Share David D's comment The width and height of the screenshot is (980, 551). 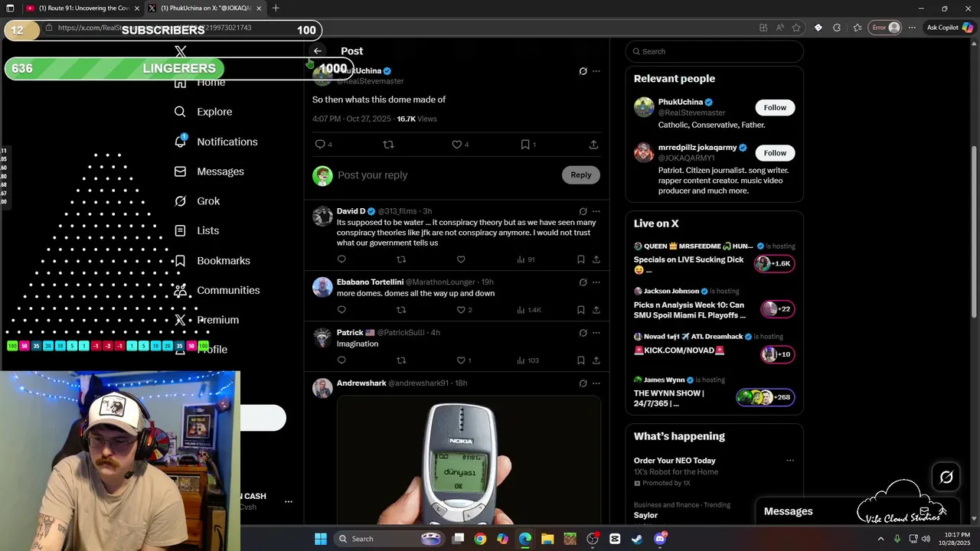(596, 259)
